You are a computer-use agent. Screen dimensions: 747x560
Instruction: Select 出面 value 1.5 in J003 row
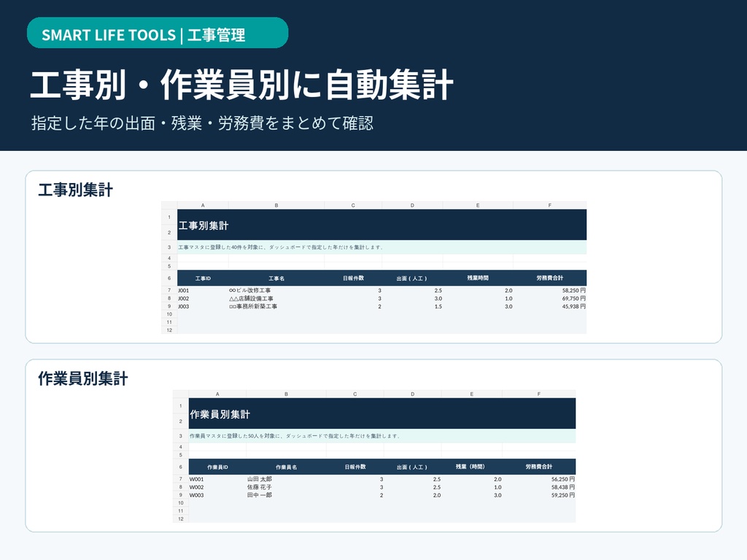click(412, 307)
